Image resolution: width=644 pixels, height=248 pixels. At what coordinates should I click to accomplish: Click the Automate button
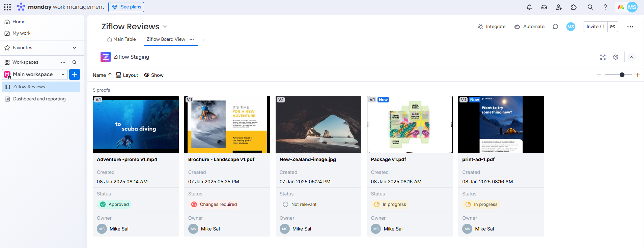point(529,27)
